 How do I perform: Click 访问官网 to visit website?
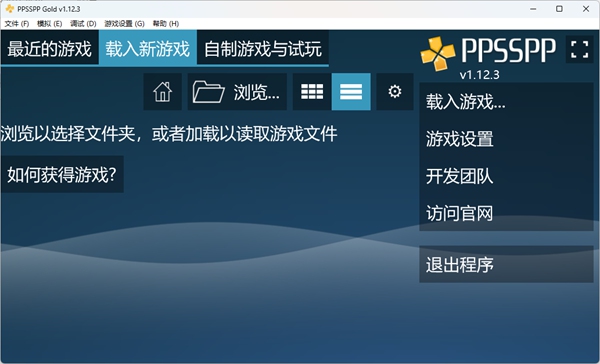[x=506, y=213]
